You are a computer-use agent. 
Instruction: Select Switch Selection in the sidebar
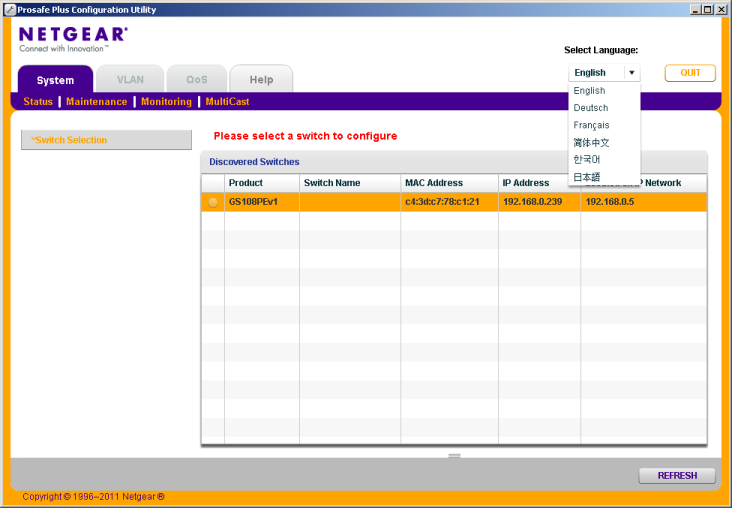click(x=106, y=140)
